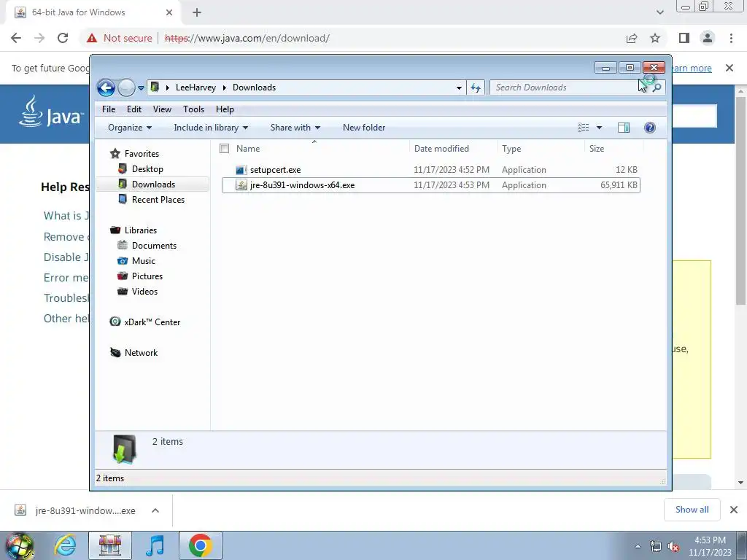747x560 pixels.
Task: Click the Not secure warning in Chrome
Action: (120, 38)
